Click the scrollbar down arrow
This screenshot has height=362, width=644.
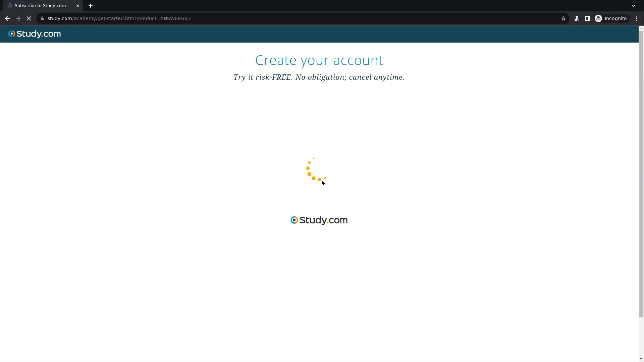click(641, 359)
